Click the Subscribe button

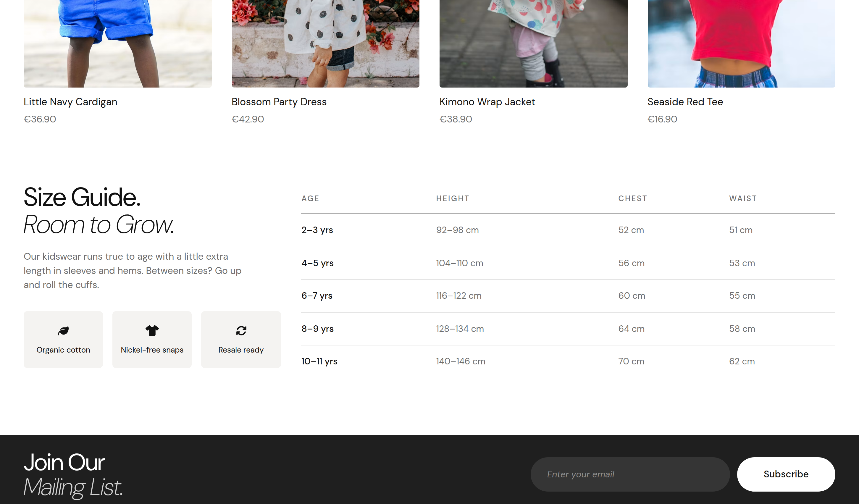coord(786,474)
